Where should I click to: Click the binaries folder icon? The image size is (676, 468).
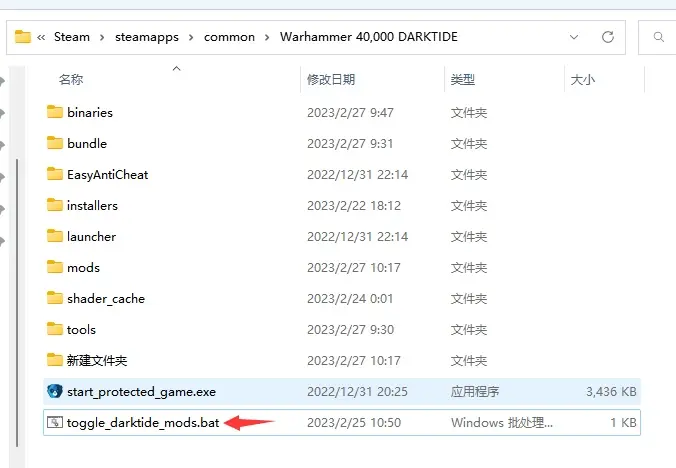tap(55, 112)
